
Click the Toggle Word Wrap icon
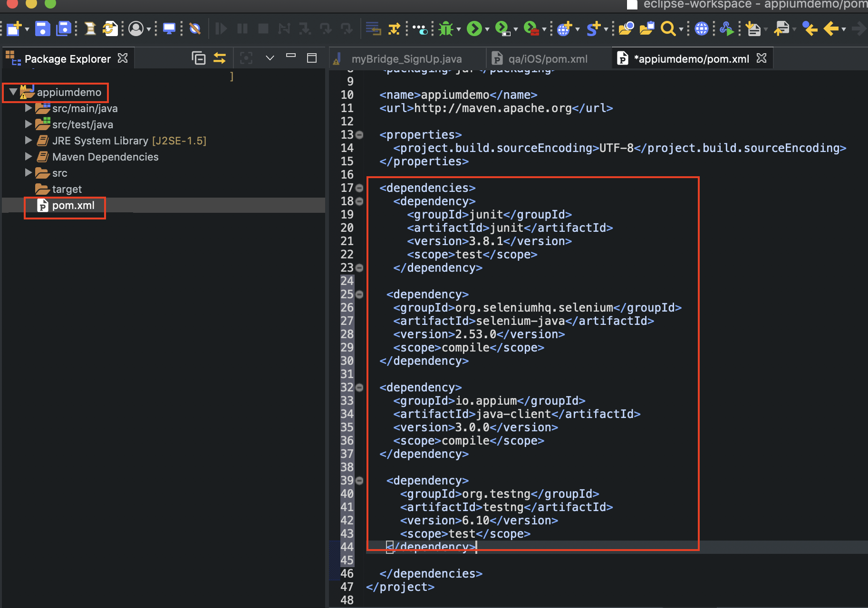(373, 29)
